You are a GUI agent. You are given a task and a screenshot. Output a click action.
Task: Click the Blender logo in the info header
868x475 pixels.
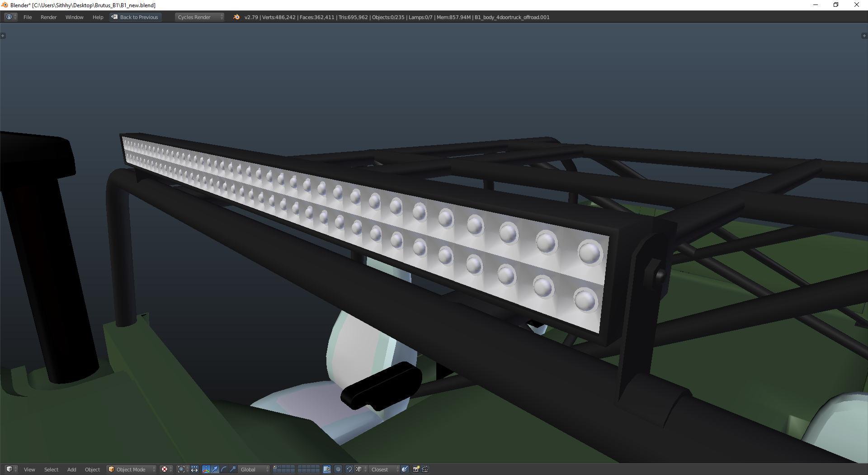click(236, 17)
